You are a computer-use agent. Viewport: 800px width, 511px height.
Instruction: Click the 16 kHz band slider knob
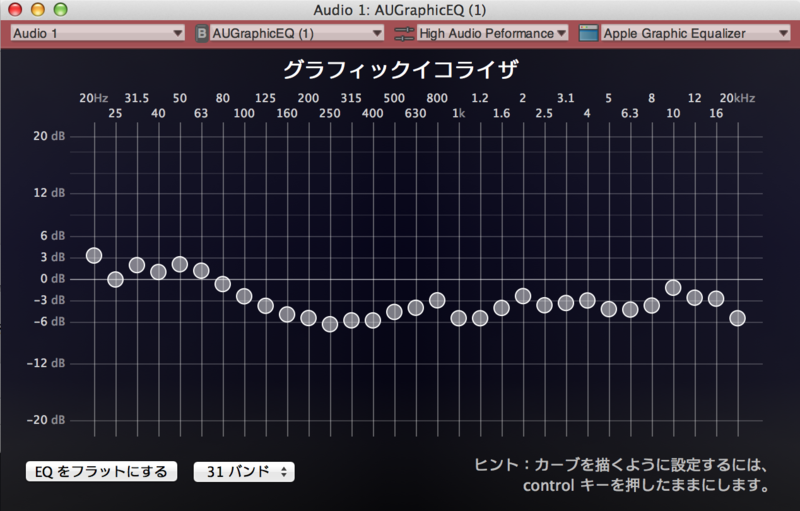pyautogui.click(x=716, y=299)
